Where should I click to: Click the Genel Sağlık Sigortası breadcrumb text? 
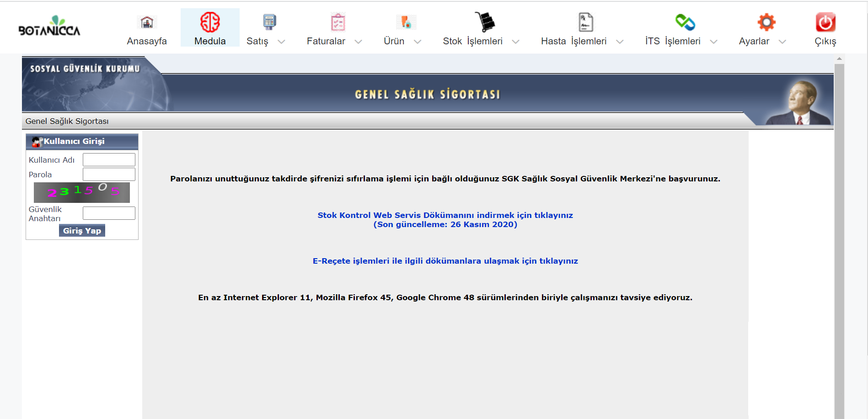tap(67, 121)
